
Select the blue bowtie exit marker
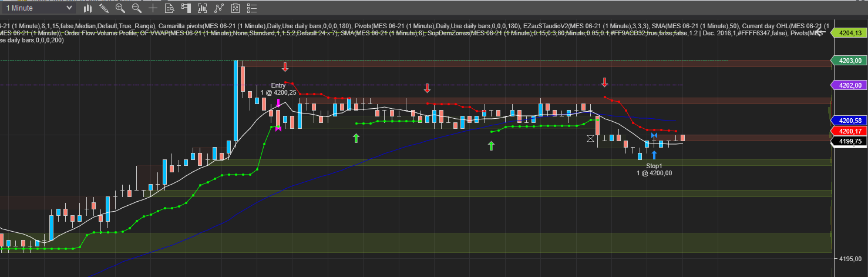pyautogui.click(x=654, y=136)
